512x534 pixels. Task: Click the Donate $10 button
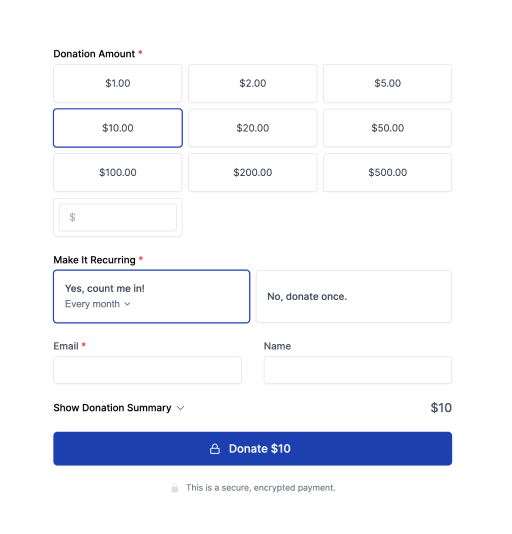pos(252,449)
